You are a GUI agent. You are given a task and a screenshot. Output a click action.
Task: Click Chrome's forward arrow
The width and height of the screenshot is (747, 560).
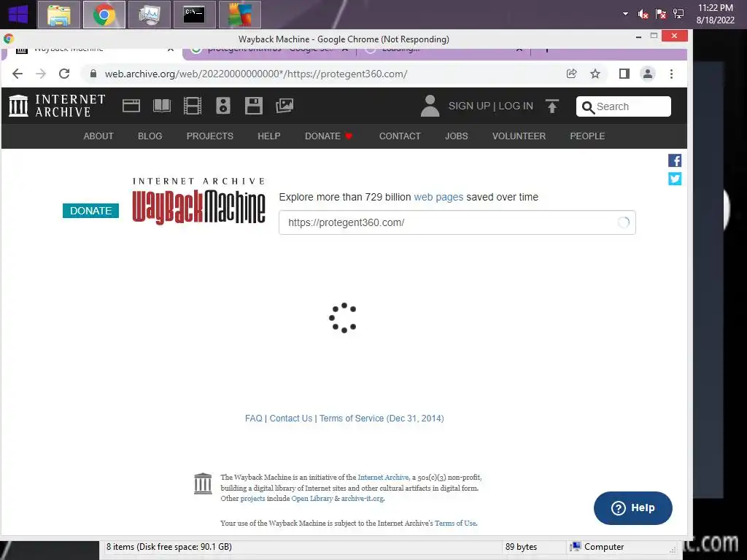pyautogui.click(x=41, y=74)
